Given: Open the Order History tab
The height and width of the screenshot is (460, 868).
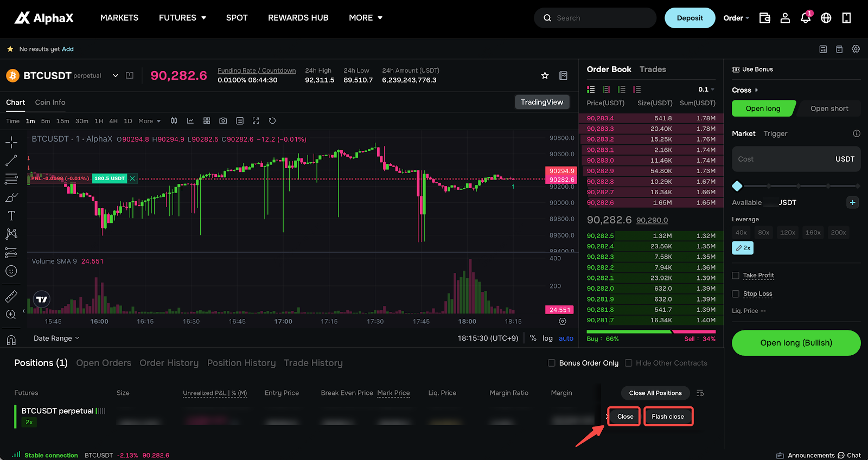Looking at the screenshot, I should click(169, 363).
